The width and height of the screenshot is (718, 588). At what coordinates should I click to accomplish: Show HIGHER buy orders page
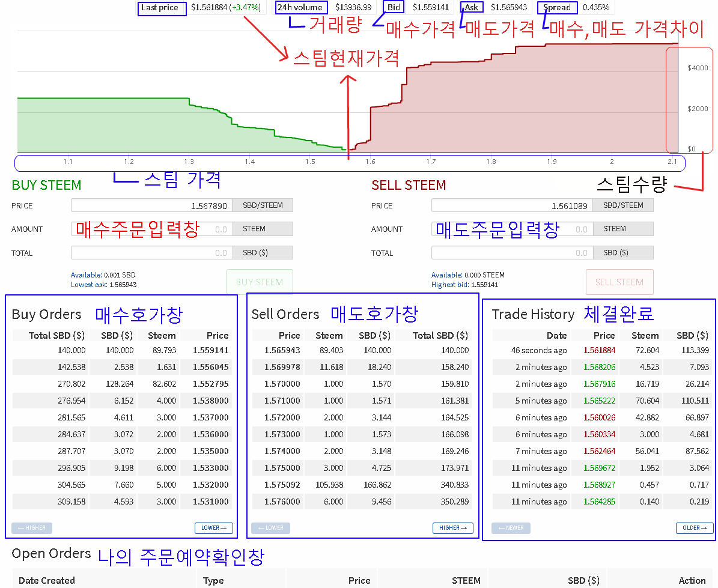[x=32, y=528]
